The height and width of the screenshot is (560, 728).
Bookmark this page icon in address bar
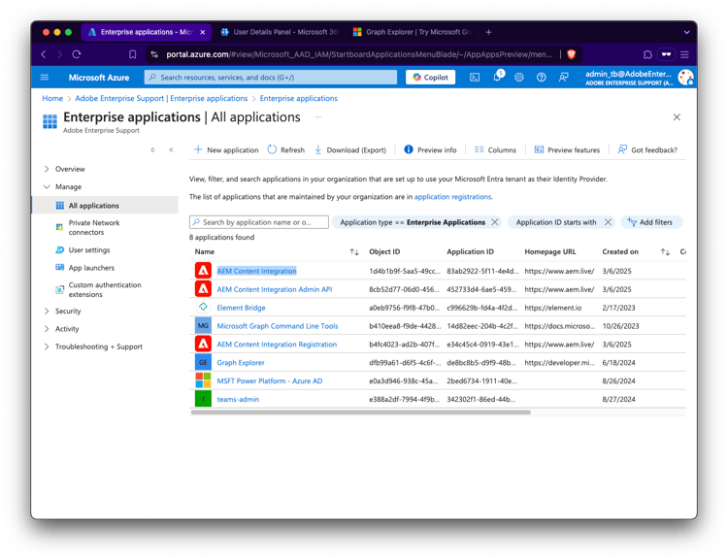coord(132,54)
